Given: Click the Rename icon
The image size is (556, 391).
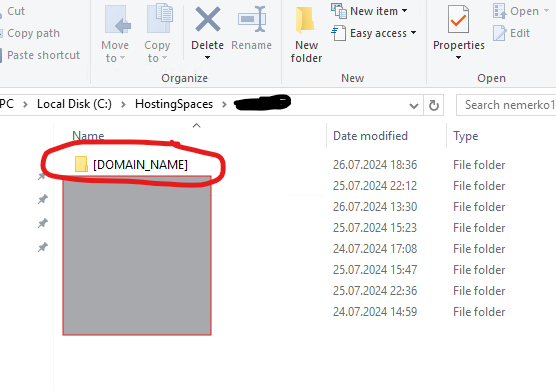Looking at the screenshot, I should tap(252, 20).
